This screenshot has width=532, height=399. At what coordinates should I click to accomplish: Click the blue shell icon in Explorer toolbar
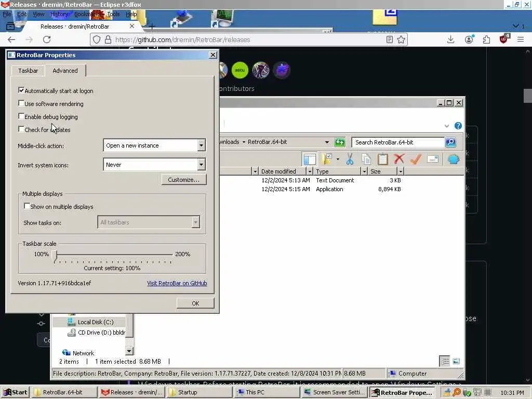click(454, 159)
